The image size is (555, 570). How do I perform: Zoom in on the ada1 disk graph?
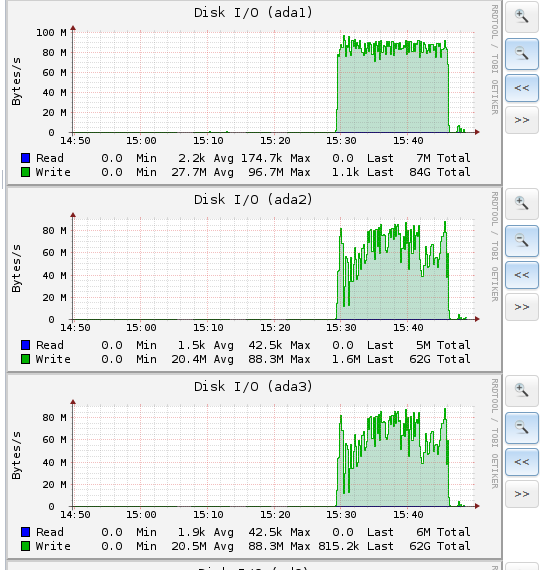[522, 17]
